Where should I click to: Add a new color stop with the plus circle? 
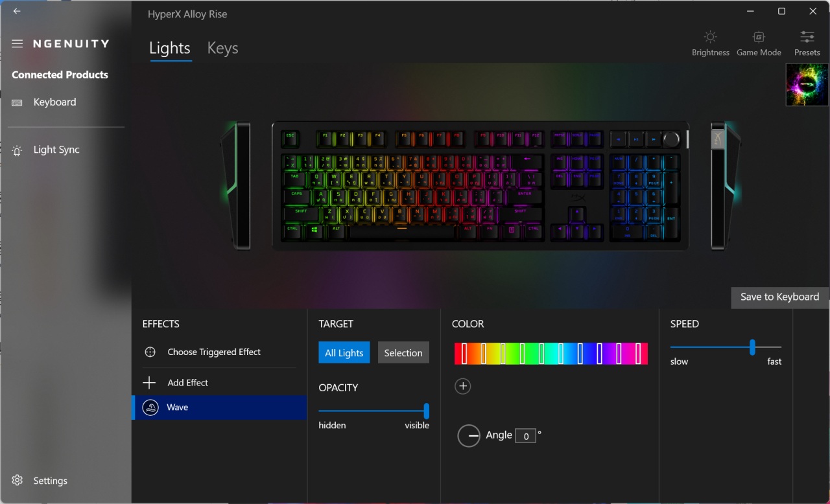(462, 387)
